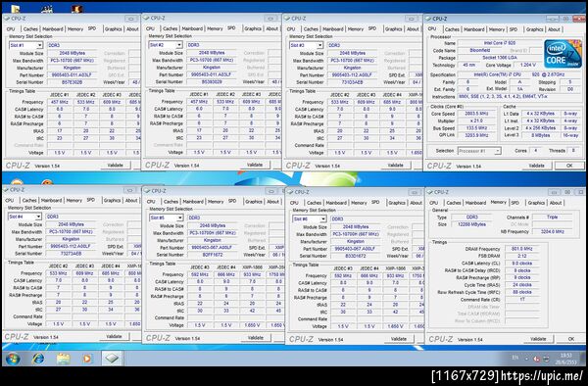Select serial number 731D3AEB

pos(352,82)
